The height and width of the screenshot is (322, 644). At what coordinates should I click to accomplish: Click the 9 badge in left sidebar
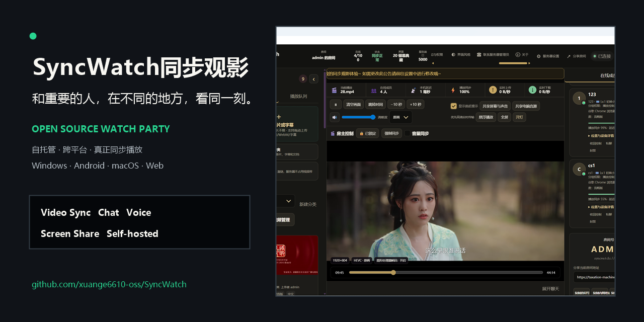coord(303,79)
